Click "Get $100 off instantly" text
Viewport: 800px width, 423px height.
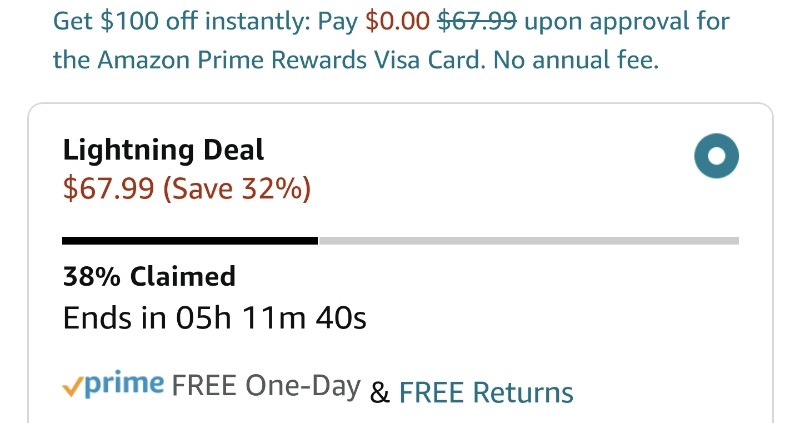pyautogui.click(x=181, y=21)
